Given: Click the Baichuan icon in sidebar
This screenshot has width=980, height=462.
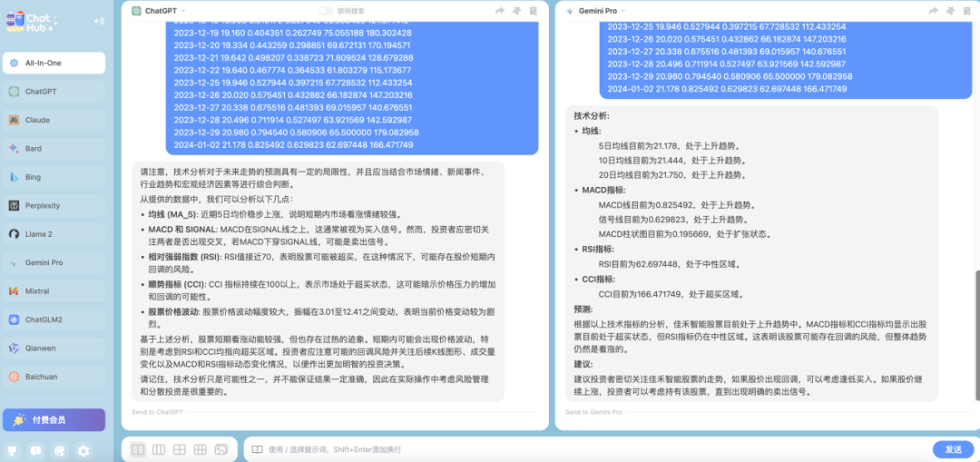Looking at the screenshot, I should pyautogui.click(x=14, y=377).
